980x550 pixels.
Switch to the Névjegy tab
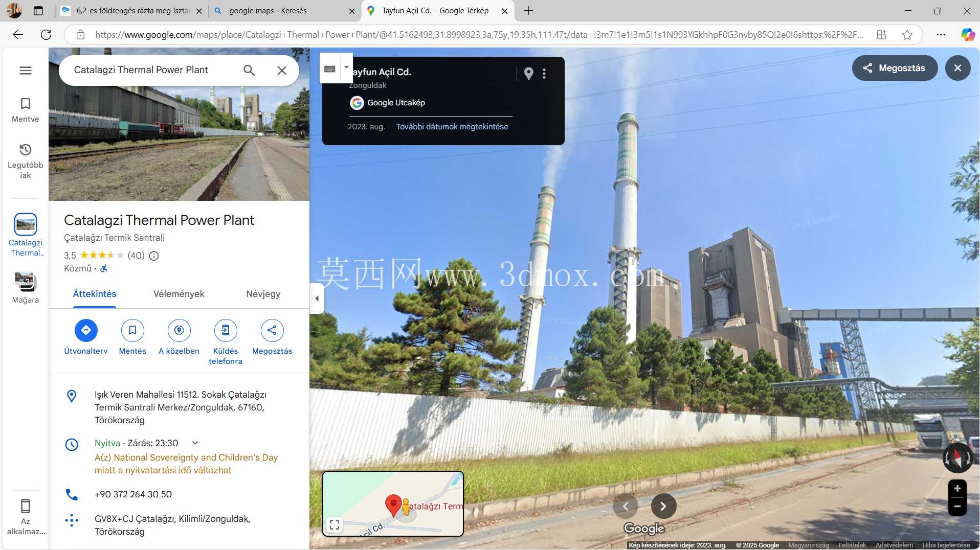[x=263, y=294]
